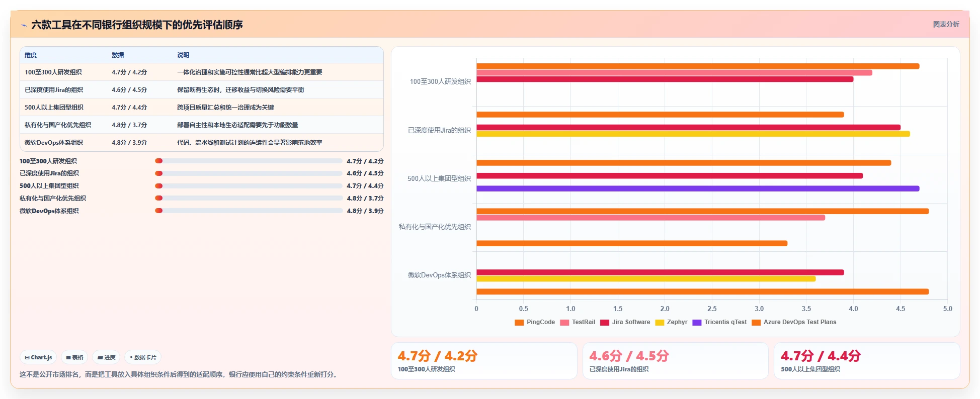Click chart axis label 已深度使用Jira的组织
This screenshot has height=399, width=980.
click(x=439, y=130)
